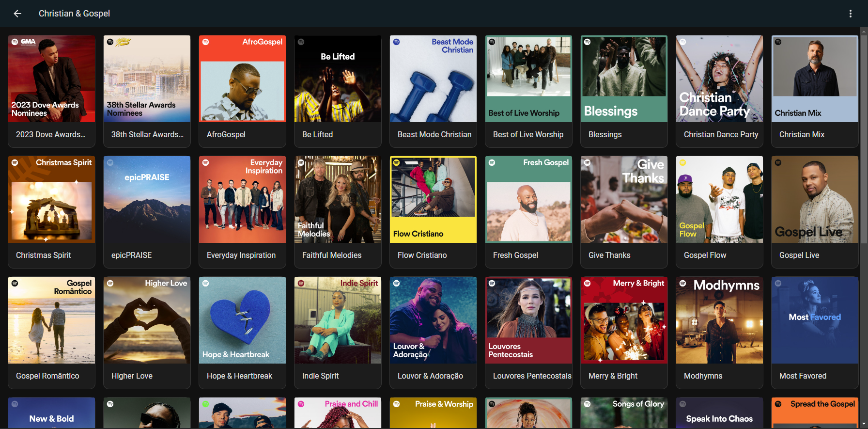Open the Christian Mix cover image

point(815,79)
